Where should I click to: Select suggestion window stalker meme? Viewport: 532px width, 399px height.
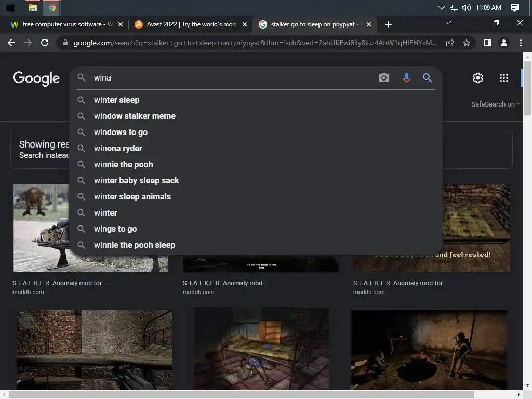(256, 116)
